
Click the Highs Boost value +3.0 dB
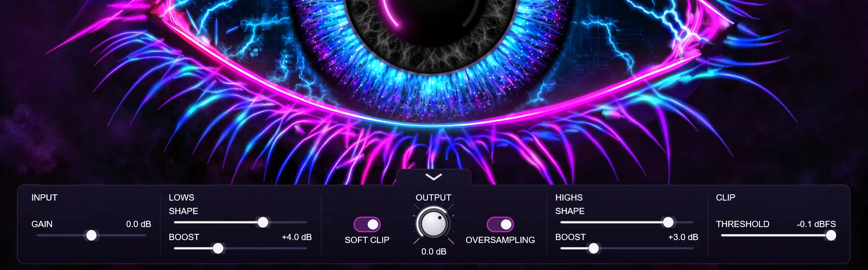683,237
